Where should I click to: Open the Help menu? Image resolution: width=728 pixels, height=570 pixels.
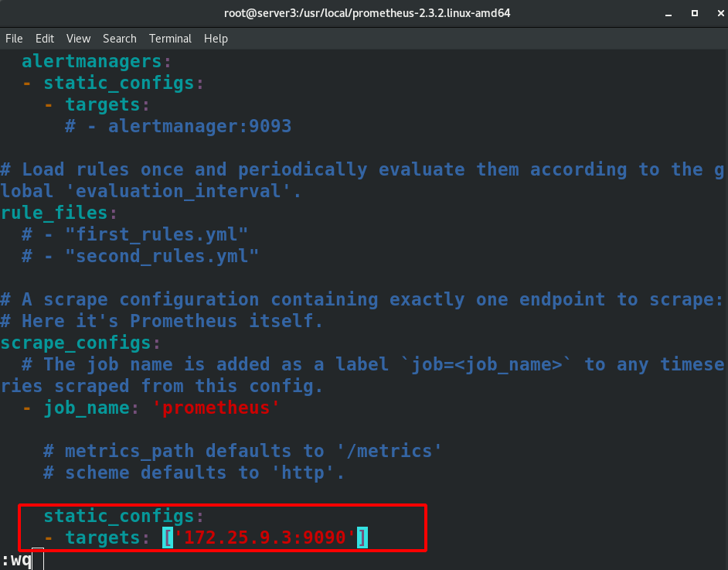216,39
